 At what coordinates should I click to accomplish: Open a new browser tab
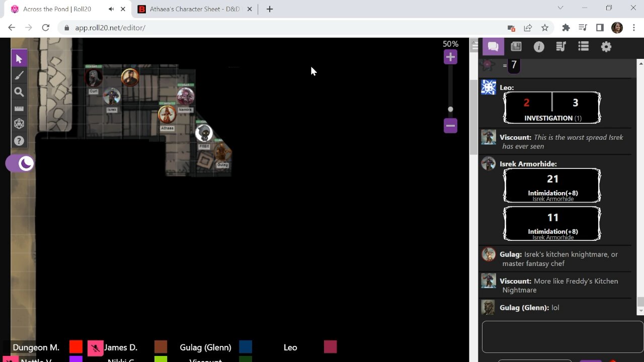click(x=270, y=9)
